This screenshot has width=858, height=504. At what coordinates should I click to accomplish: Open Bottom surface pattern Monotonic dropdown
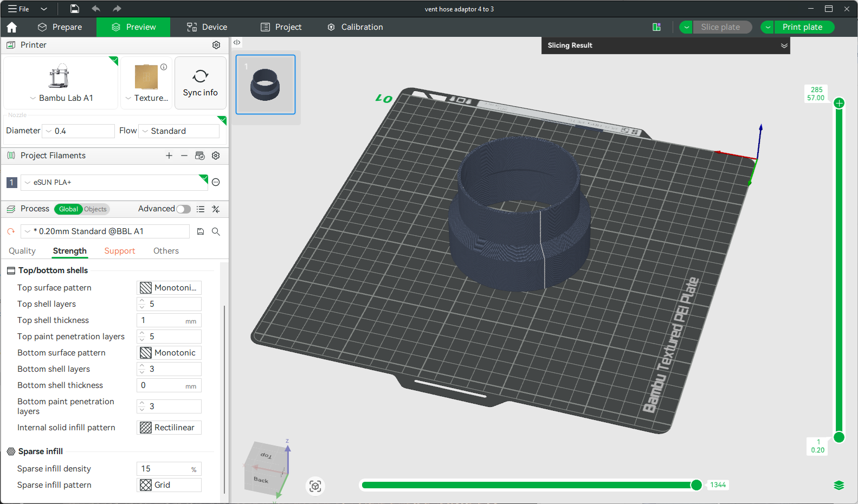click(x=169, y=353)
